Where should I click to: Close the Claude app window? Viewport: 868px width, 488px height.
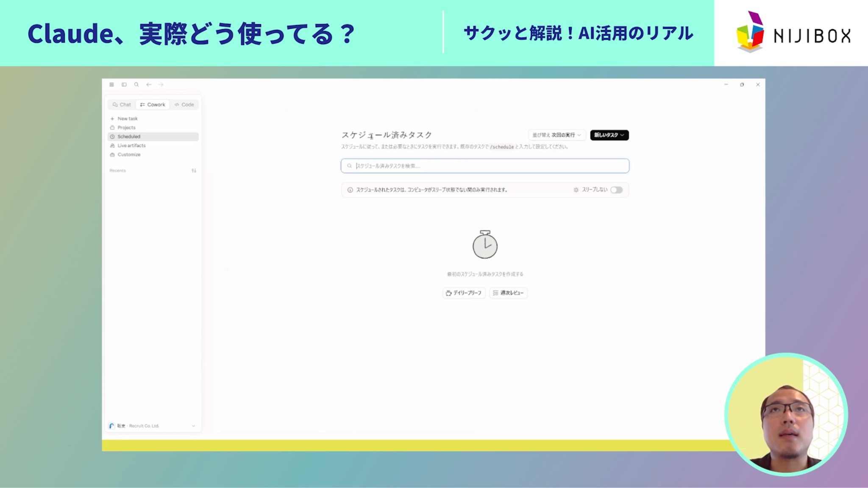758,85
